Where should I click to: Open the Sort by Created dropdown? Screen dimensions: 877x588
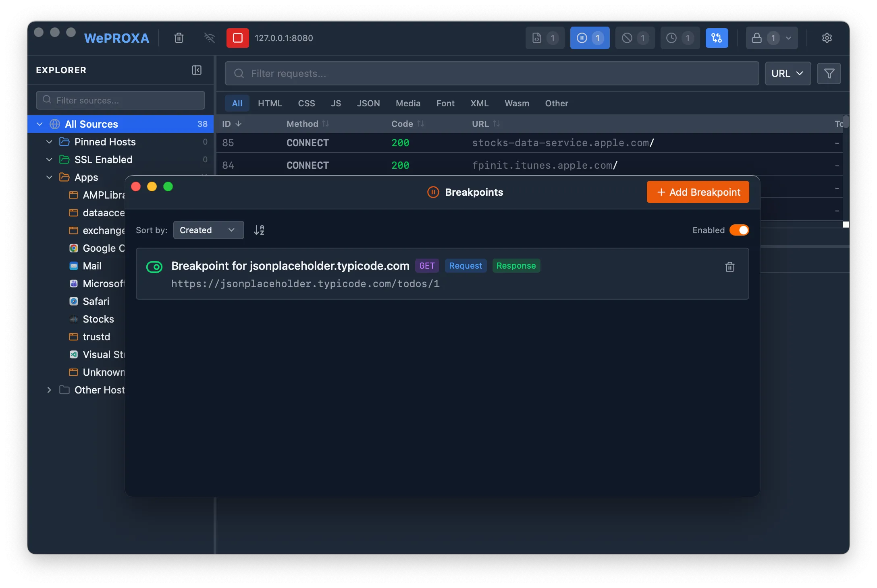208,230
